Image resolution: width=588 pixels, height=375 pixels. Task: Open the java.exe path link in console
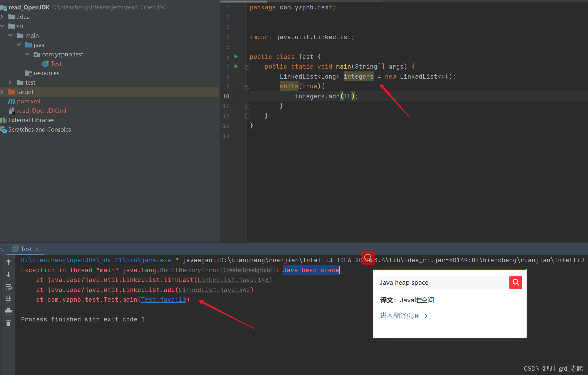(96, 260)
